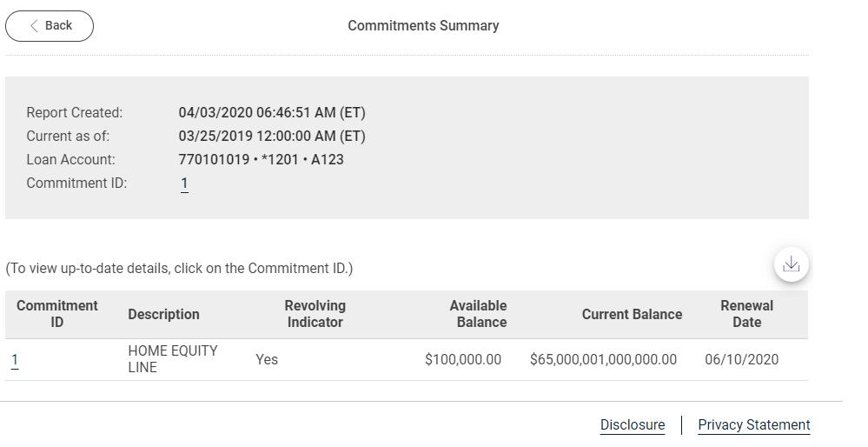Go back using the Back button
Viewport: 868px width, 447px height.
pos(50,26)
